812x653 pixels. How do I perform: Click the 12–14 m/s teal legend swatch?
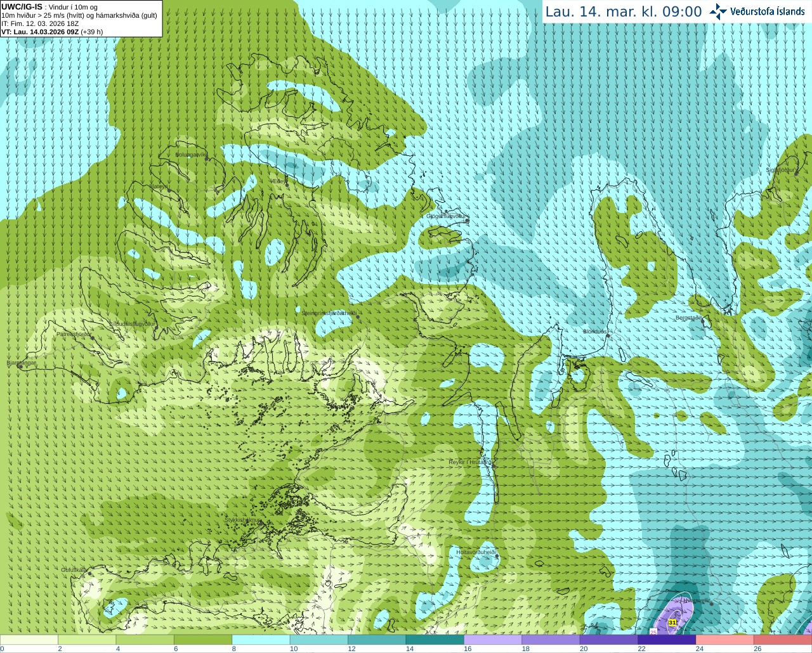coord(377,640)
